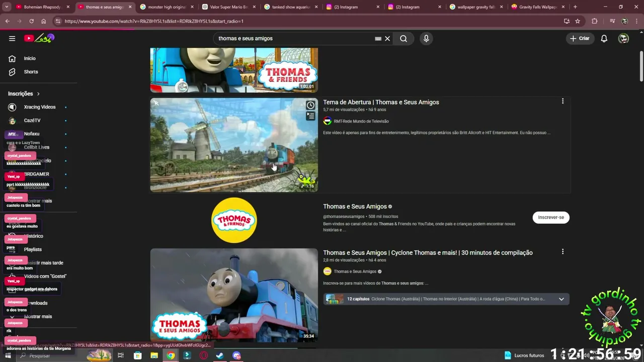Open the YouTube hamburger guide menu
The height and width of the screenshot is (362, 644).
(x=12, y=38)
